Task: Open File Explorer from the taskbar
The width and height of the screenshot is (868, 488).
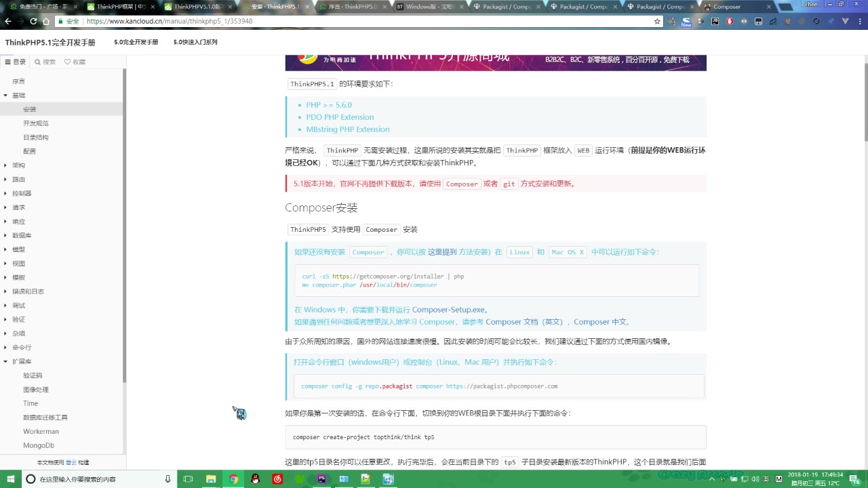Action: tap(211, 479)
